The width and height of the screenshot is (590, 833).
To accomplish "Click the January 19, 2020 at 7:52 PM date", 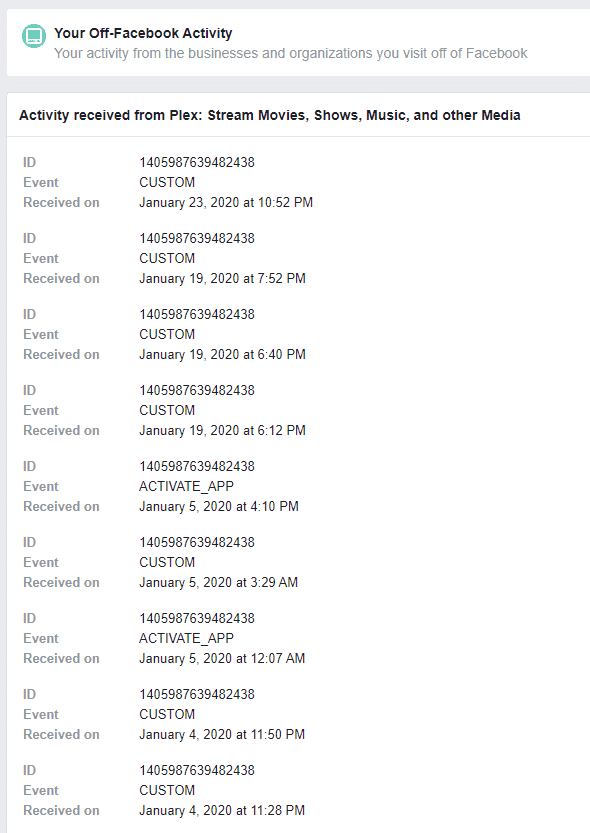I will coord(222,278).
